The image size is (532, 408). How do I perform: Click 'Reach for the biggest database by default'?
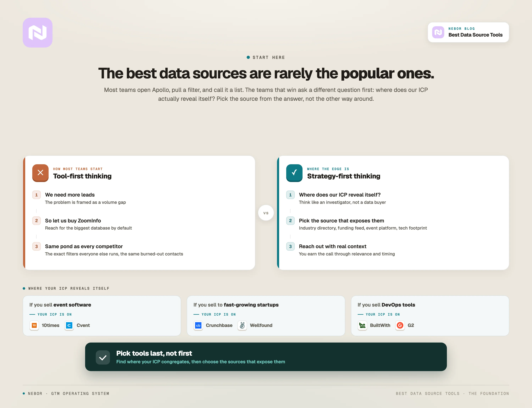[88, 228]
